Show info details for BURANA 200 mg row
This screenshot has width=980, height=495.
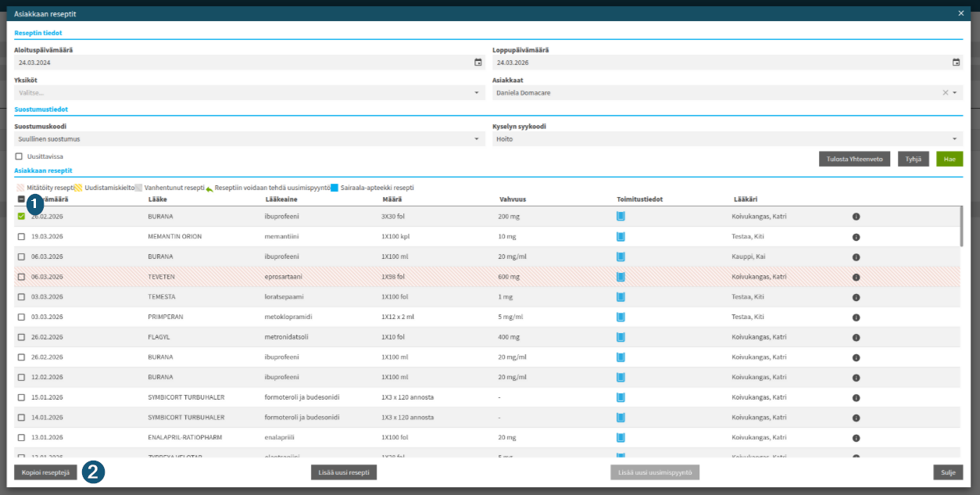point(856,217)
